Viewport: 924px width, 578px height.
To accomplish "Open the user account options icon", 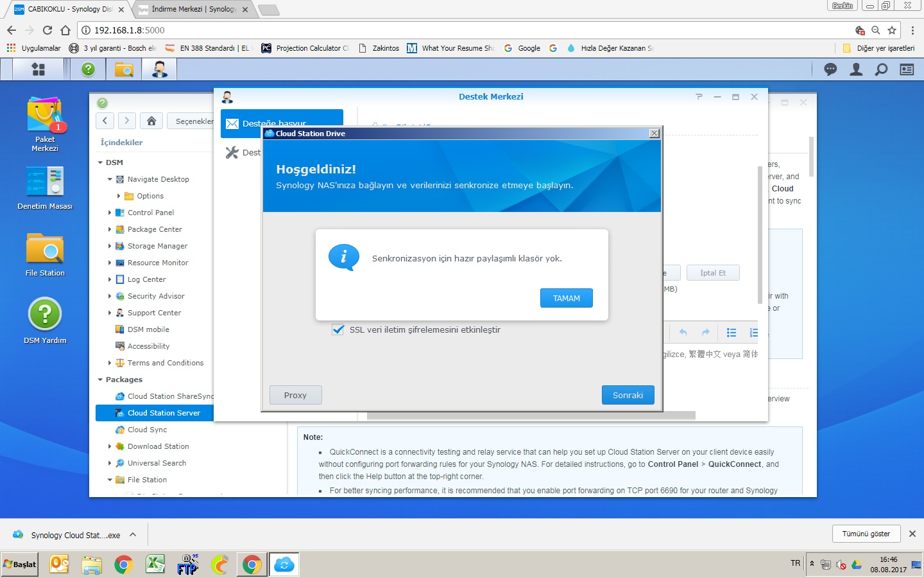I will [856, 69].
